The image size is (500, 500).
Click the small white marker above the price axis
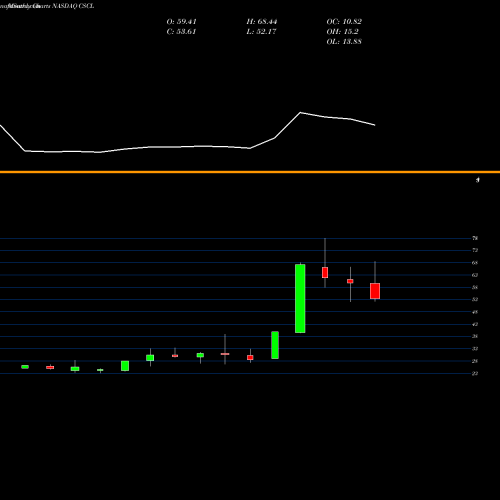point(478,180)
